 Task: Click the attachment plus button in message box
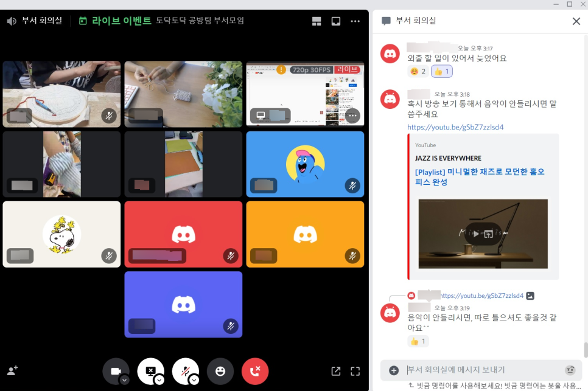point(394,370)
